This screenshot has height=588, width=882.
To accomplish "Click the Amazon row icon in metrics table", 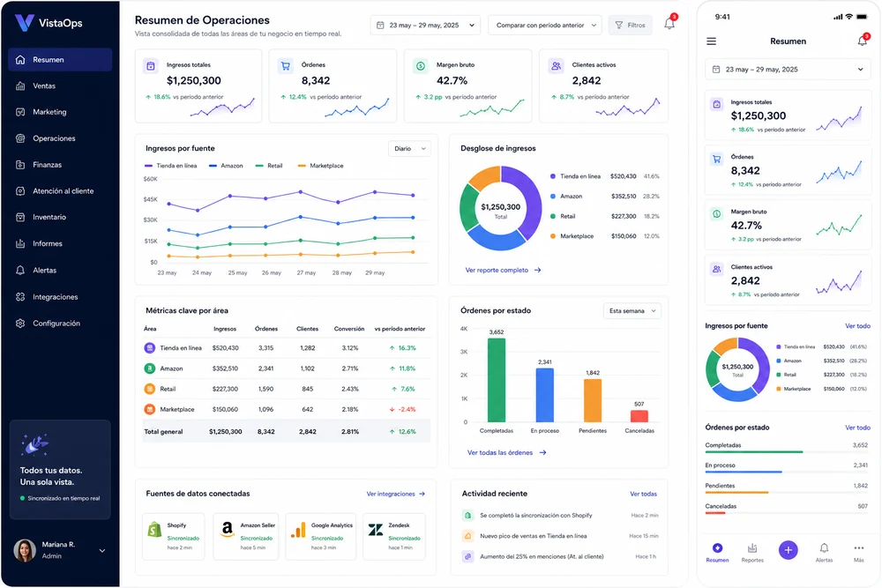I will [150, 368].
